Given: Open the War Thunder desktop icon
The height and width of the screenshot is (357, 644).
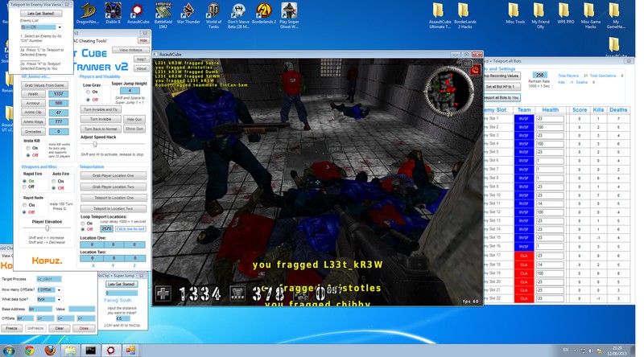Looking at the screenshot, I should tap(188, 13).
